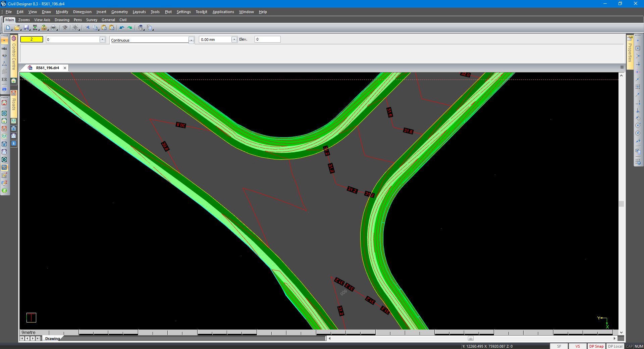Screen dimensions: 644x349
Task: Click the Redo green arrow icon
Action: pos(130,28)
